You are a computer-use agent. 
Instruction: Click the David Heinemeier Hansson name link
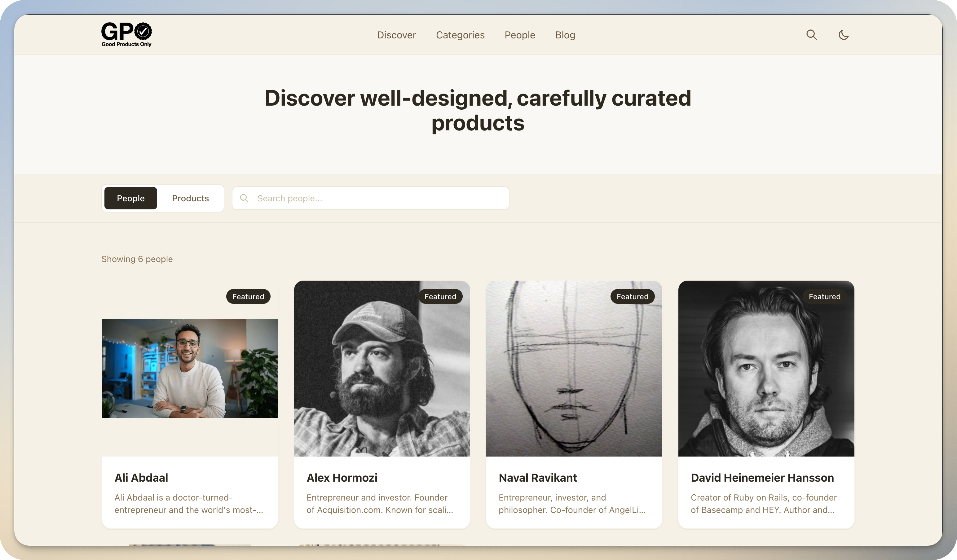click(762, 478)
